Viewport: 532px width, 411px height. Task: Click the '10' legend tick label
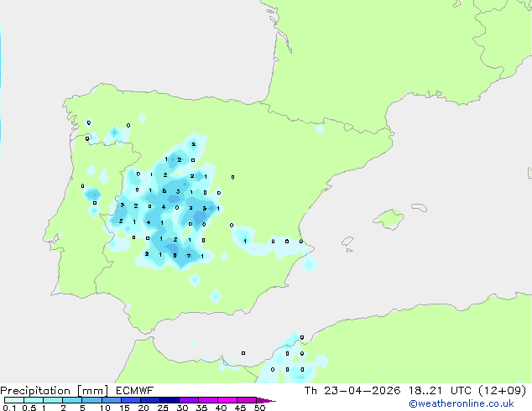[x=105, y=408]
